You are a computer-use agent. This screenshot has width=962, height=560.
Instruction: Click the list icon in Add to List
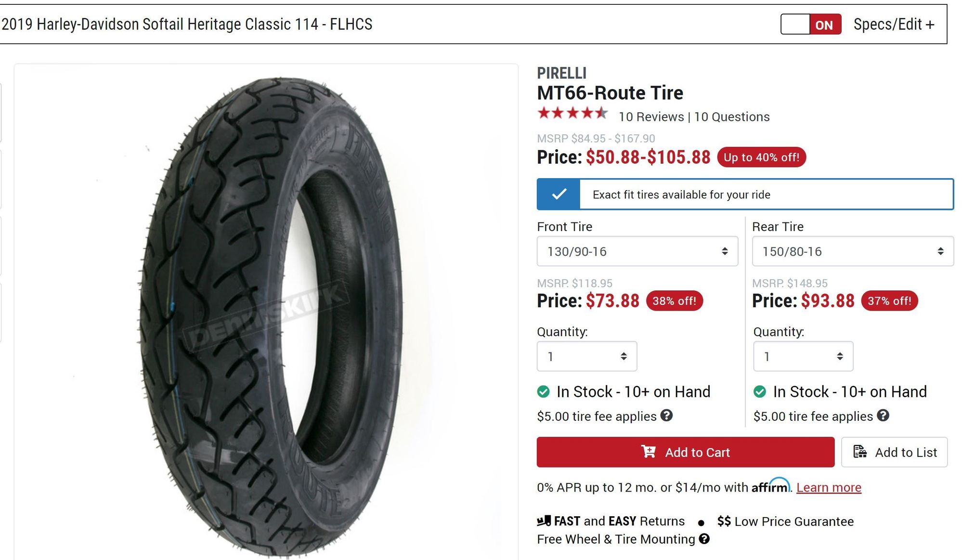(x=860, y=452)
